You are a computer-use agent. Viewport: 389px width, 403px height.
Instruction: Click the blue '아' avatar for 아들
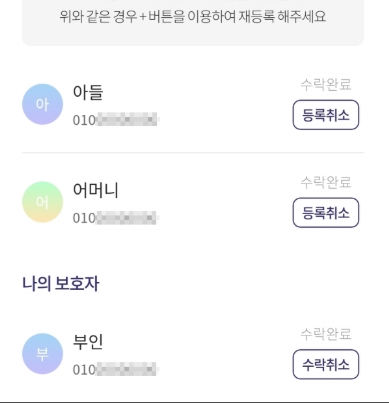click(x=42, y=104)
